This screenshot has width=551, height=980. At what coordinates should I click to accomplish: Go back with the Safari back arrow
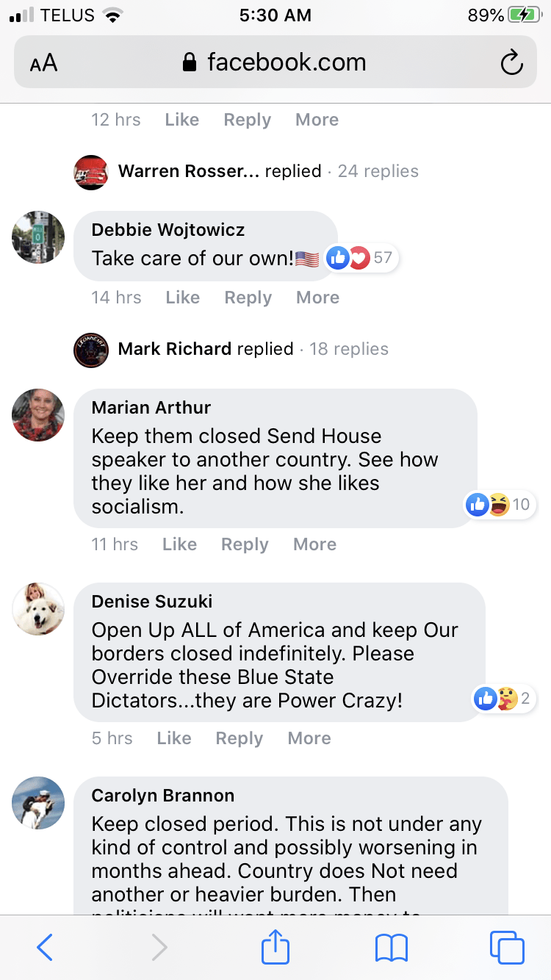pyautogui.click(x=45, y=948)
